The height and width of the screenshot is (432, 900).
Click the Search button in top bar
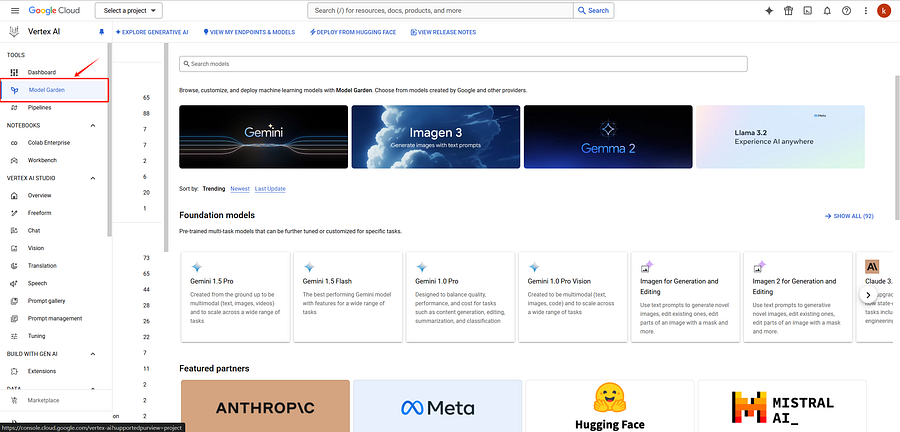593,10
